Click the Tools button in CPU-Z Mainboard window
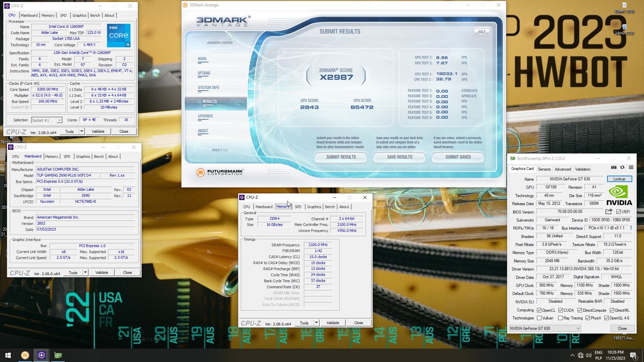The width and height of the screenshot is (644, 362). [73, 273]
